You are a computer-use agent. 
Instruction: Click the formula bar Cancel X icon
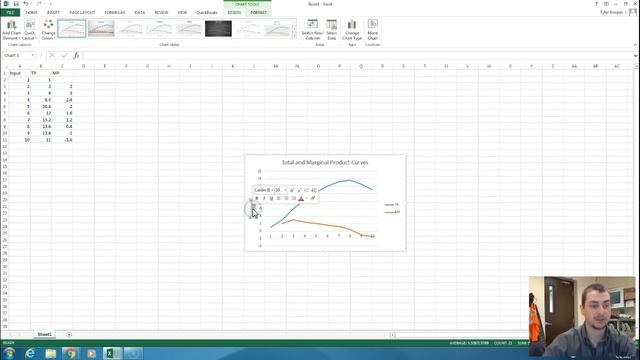point(52,55)
